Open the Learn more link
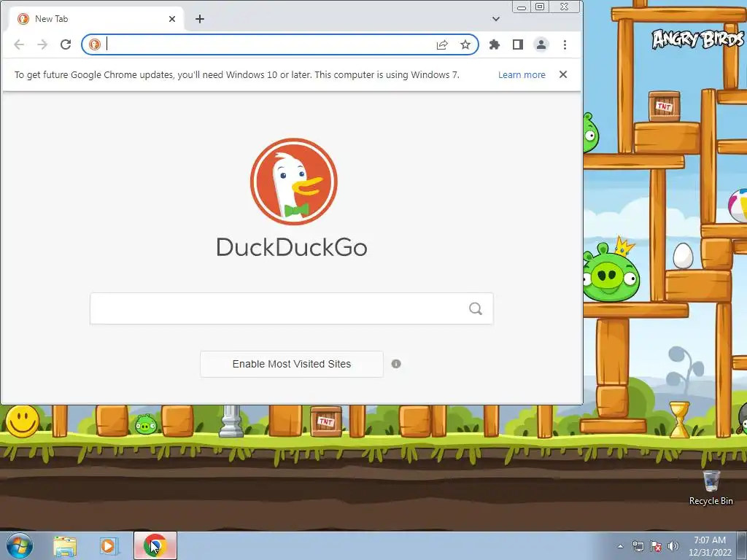Image resolution: width=747 pixels, height=560 pixels. click(522, 75)
